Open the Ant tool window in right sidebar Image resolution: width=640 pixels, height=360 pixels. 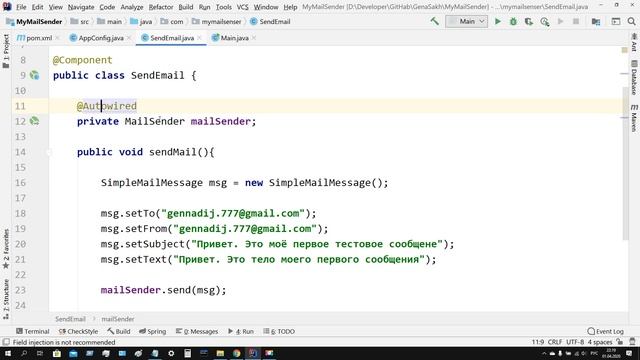[634, 42]
